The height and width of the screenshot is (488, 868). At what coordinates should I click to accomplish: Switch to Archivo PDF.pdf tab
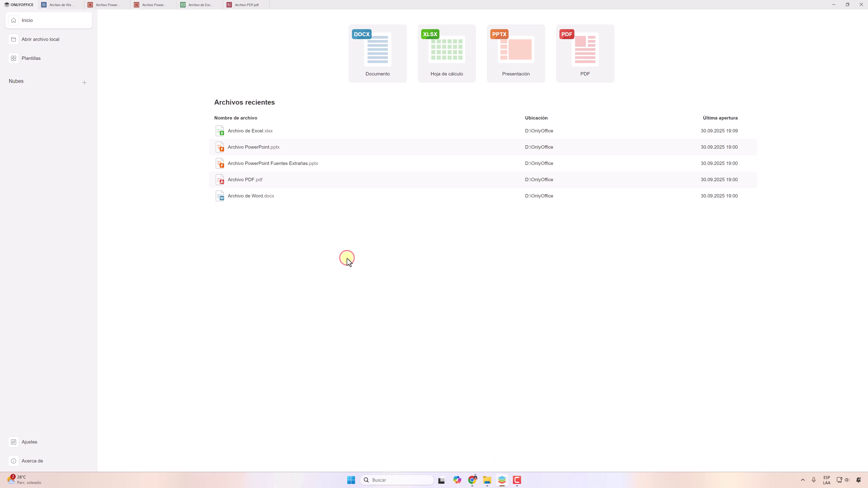point(246,5)
